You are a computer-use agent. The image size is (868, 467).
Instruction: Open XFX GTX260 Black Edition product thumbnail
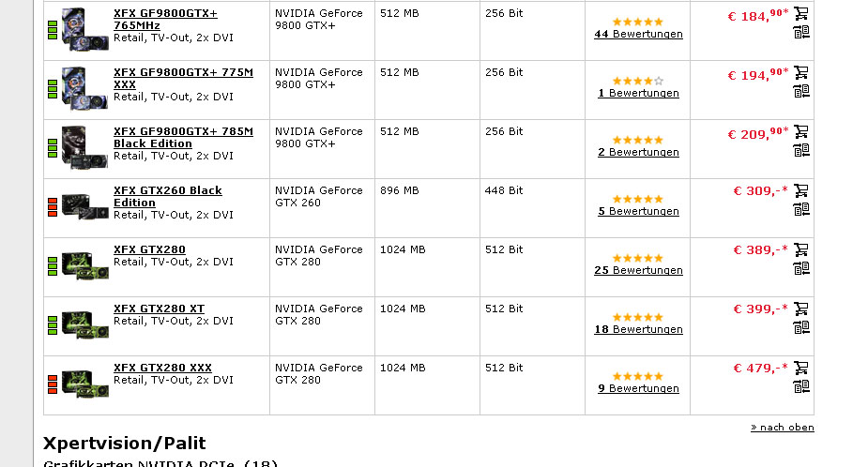(x=84, y=205)
